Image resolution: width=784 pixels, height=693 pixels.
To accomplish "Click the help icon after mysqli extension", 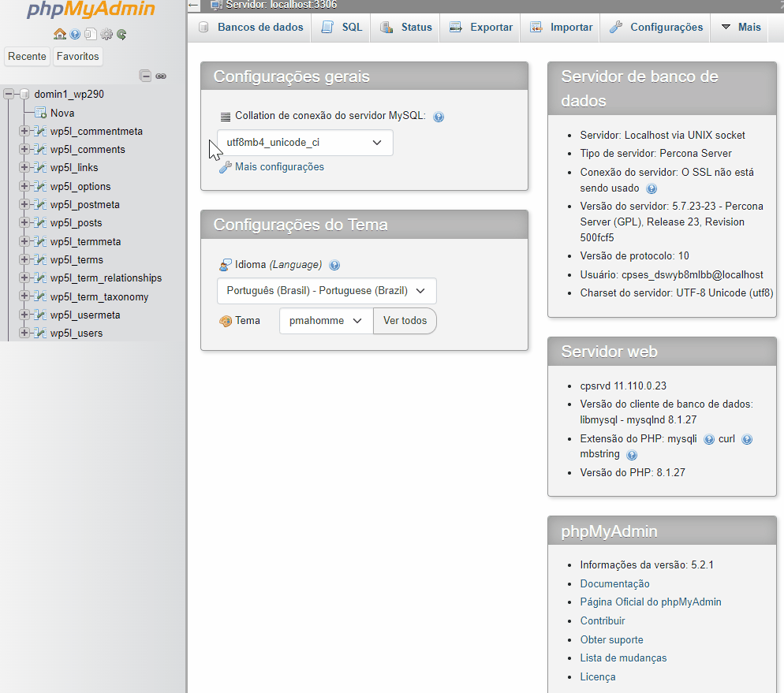I will 709,439.
